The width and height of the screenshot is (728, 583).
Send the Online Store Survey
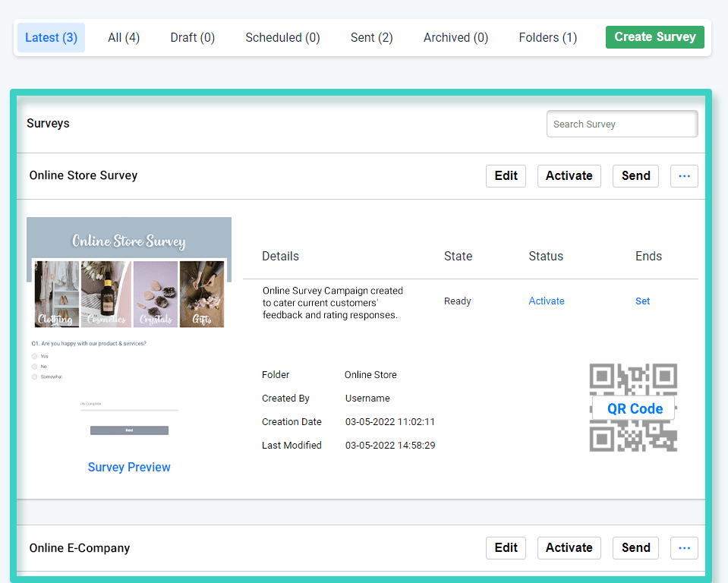pos(635,175)
